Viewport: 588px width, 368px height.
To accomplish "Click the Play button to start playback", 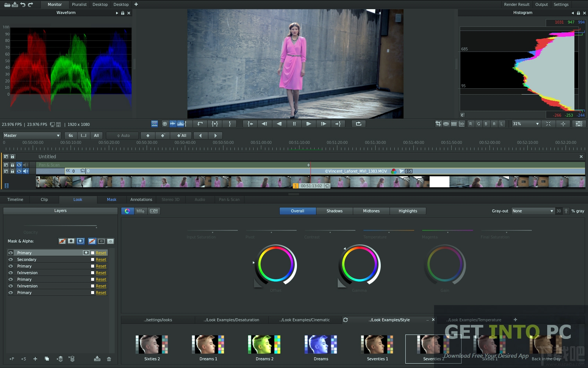I will pos(308,124).
